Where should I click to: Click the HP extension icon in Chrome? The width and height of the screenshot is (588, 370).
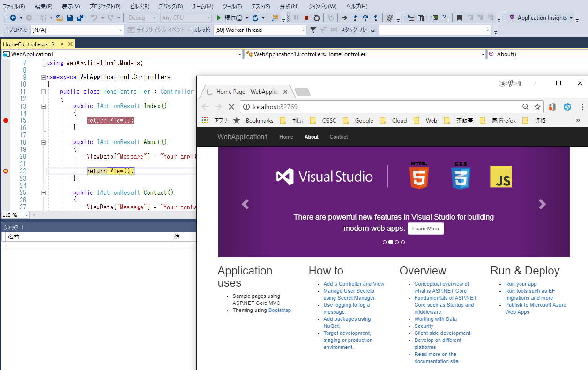(567, 107)
